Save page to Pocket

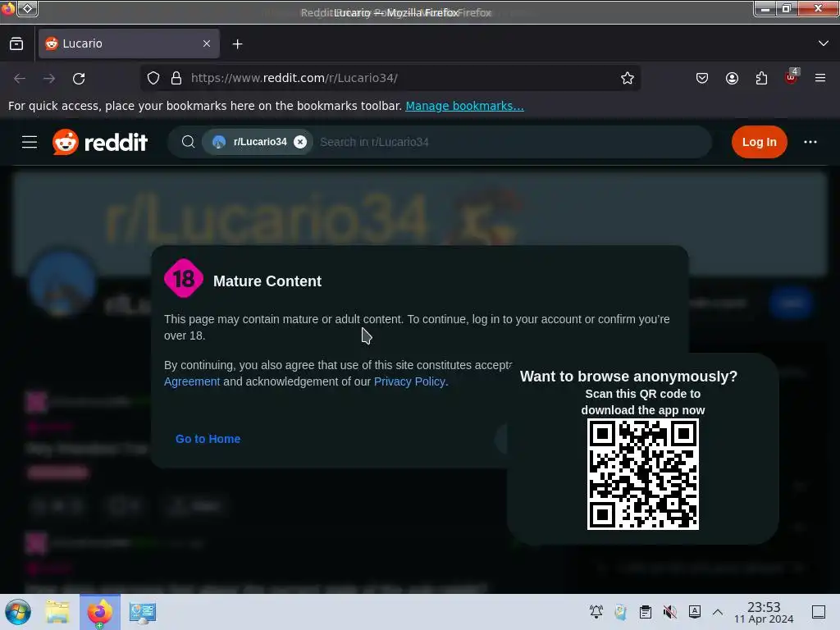pos(702,78)
